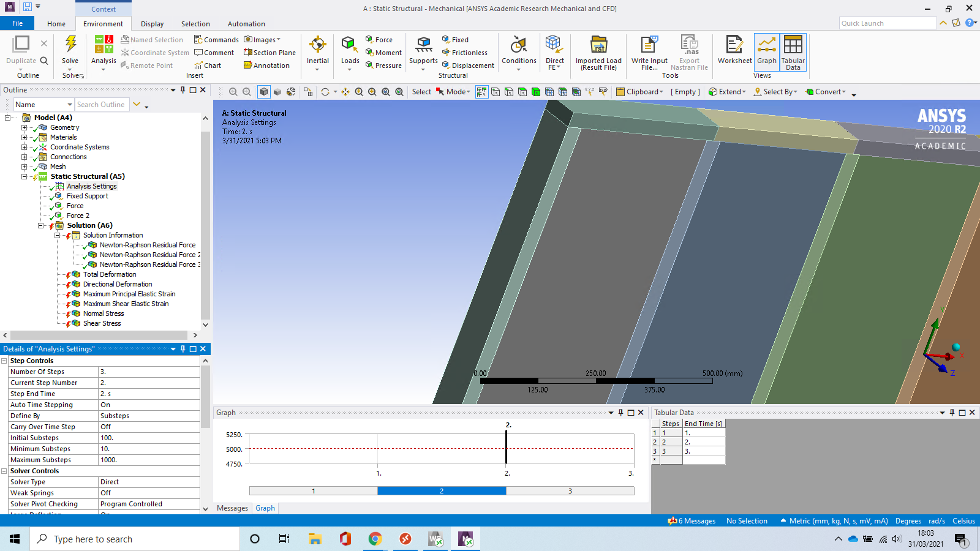The image size is (980, 551).
Task: Select the Total Deformation result item
Action: [110, 274]
